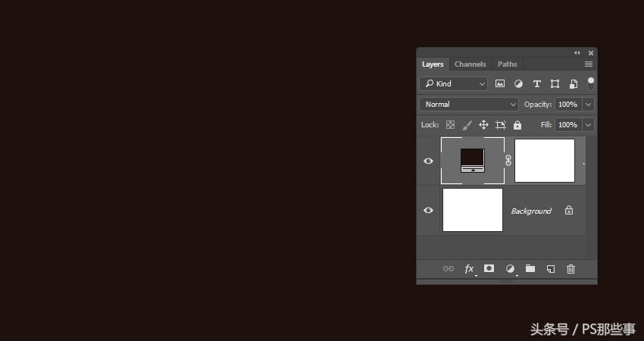Image resolution: width=644 pixels, height=341 pixels.
Task: Click the Fill value field
Action: [x=568, y=125]
